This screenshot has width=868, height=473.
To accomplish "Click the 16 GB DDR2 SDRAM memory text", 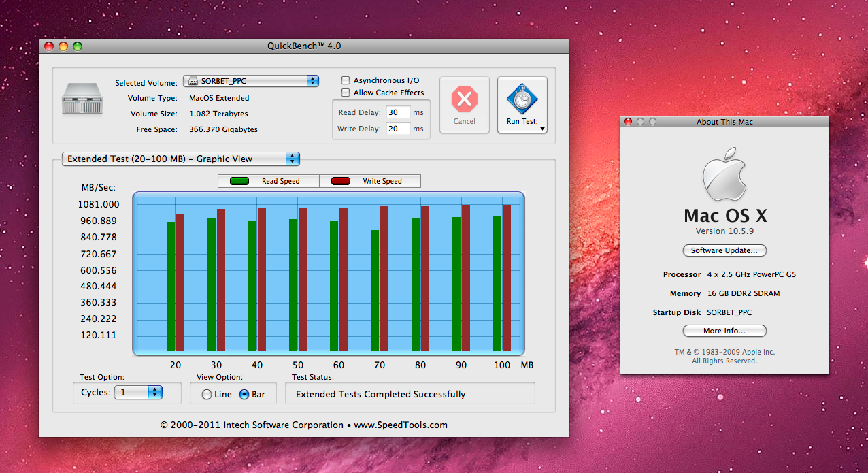I will (x=744, y=293).
